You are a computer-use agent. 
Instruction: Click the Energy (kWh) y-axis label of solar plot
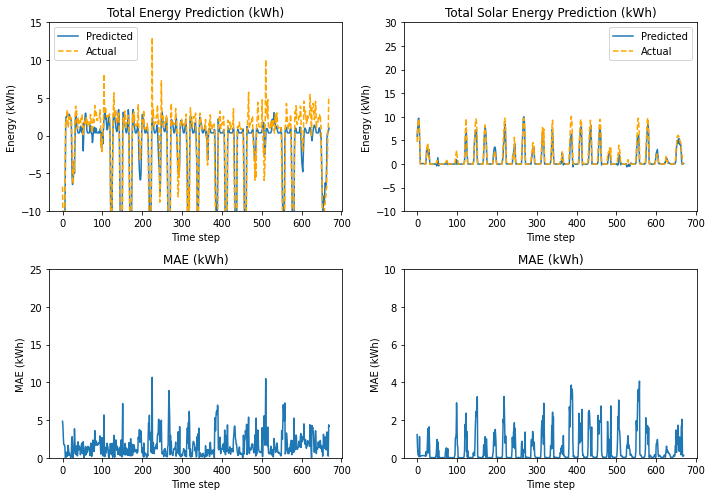pos(366,119)
